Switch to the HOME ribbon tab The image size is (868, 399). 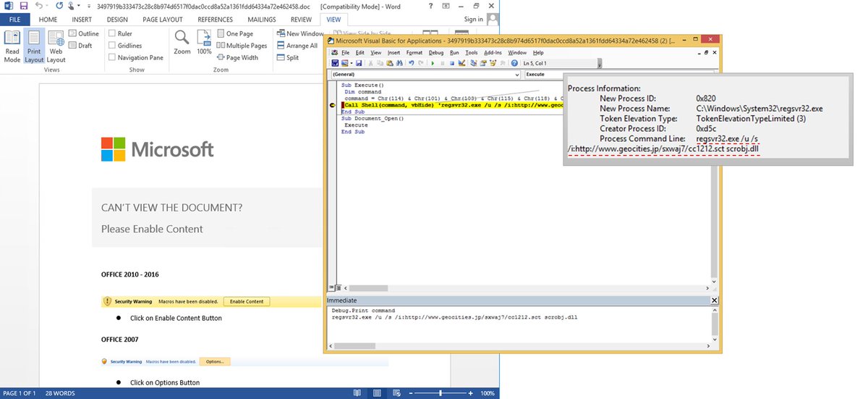tap(48, 20)
